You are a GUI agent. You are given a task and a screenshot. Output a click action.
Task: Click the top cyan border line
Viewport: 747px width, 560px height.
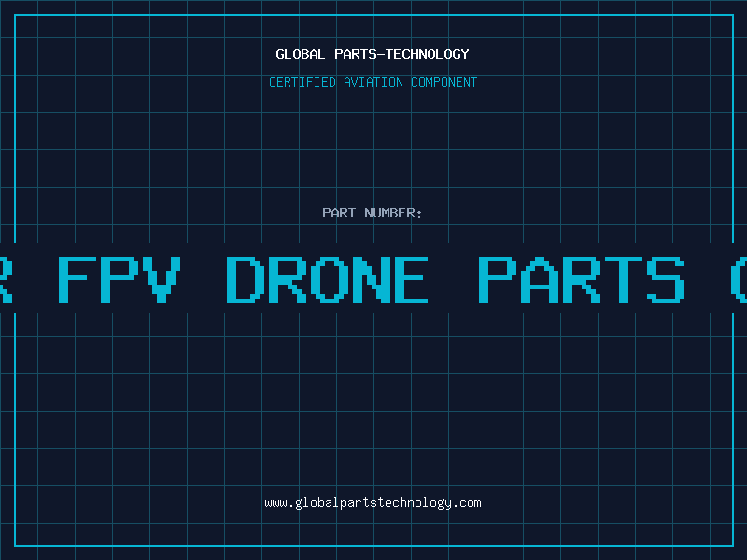(373, 15)
